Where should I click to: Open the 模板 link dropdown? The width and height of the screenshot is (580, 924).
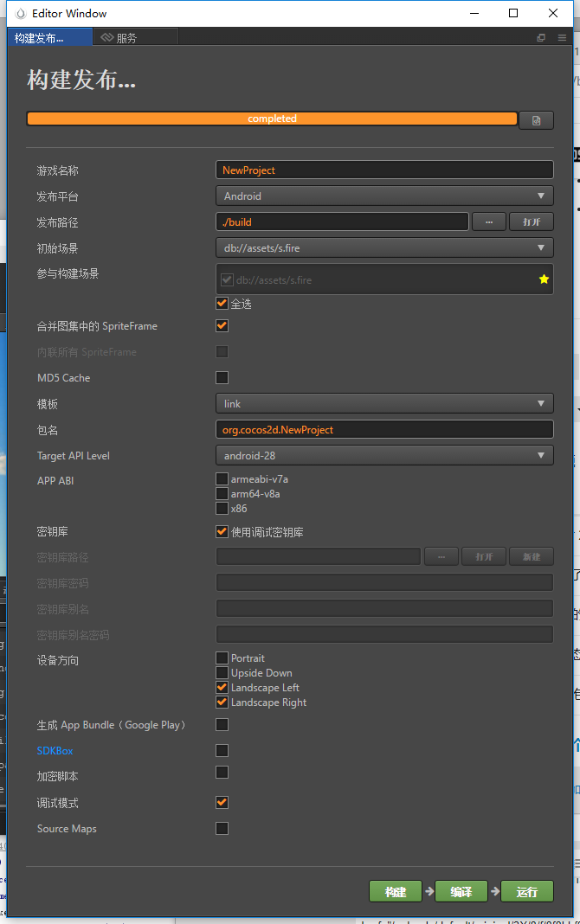click(384, 404)
